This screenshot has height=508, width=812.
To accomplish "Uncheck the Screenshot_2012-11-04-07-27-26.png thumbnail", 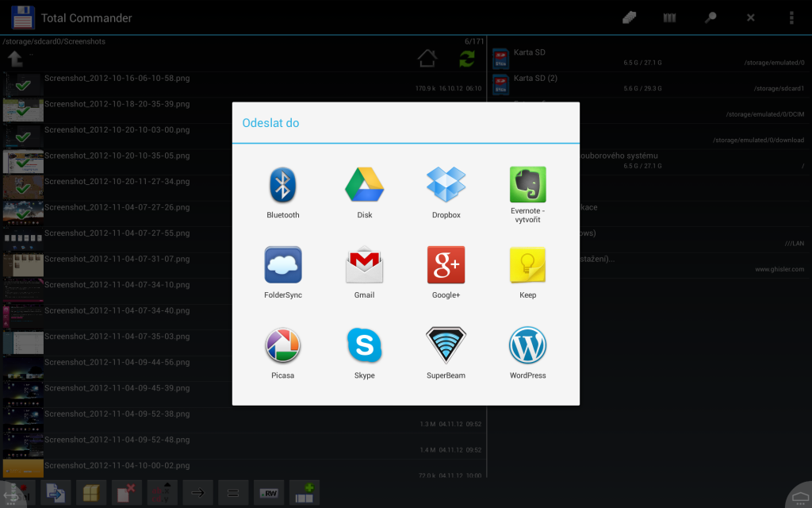I will (23, 214).
